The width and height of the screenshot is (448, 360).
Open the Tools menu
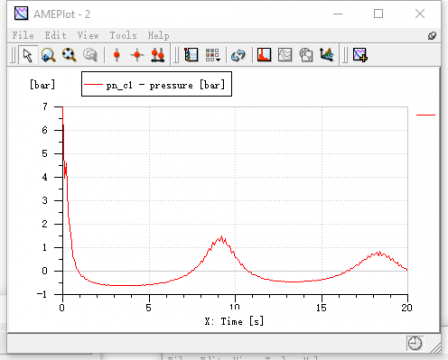(x=123, y=35)
